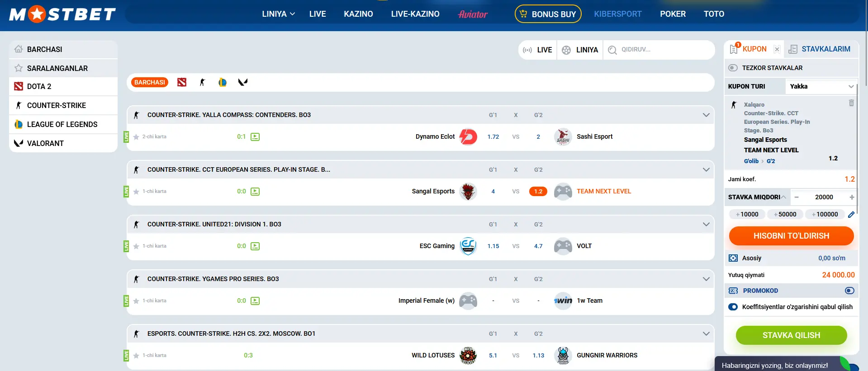Viewport: 868px width, 371px height.
Task: Favorite the Sangal Esports match star
Action: click(136, 192)
